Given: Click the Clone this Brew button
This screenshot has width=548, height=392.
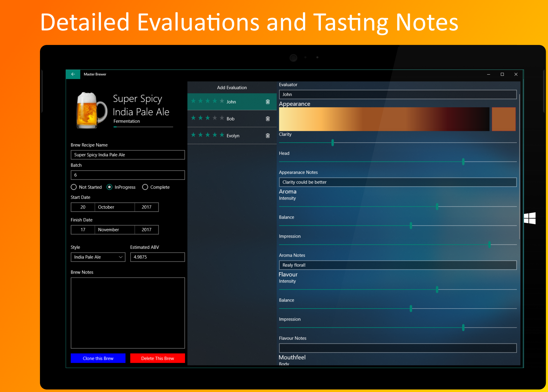Looking at the screenshot, I should point(98,358).
